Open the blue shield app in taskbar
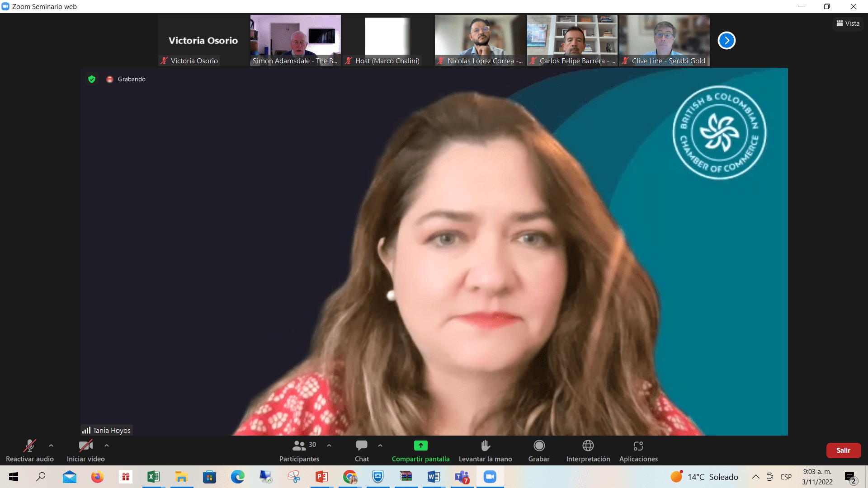 point(377,477)
